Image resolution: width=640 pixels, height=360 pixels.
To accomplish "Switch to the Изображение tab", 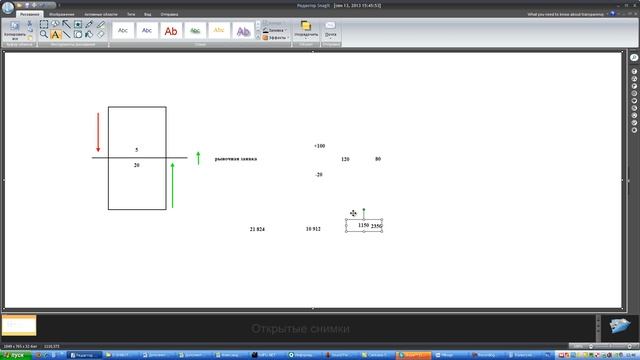I will coord(62,14).
